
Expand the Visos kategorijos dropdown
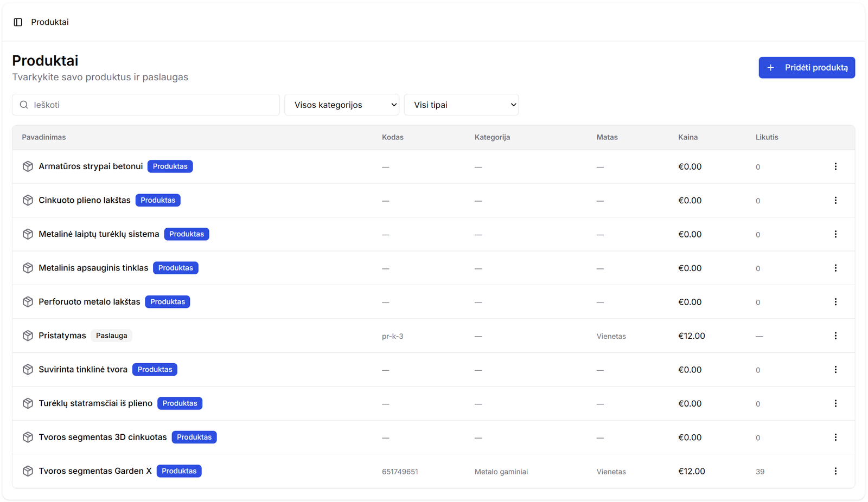(342, 105)
